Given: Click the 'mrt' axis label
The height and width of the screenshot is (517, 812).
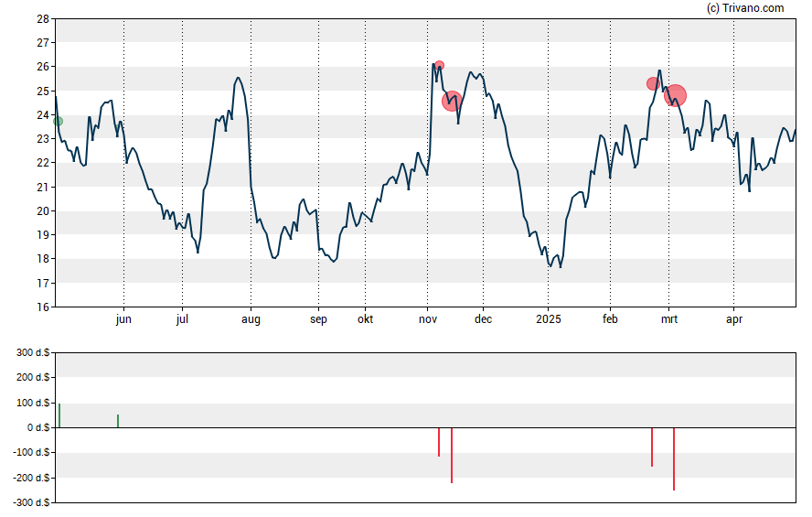Looking at the screenshot, I should pyautogui.click(x=669, y=319).
